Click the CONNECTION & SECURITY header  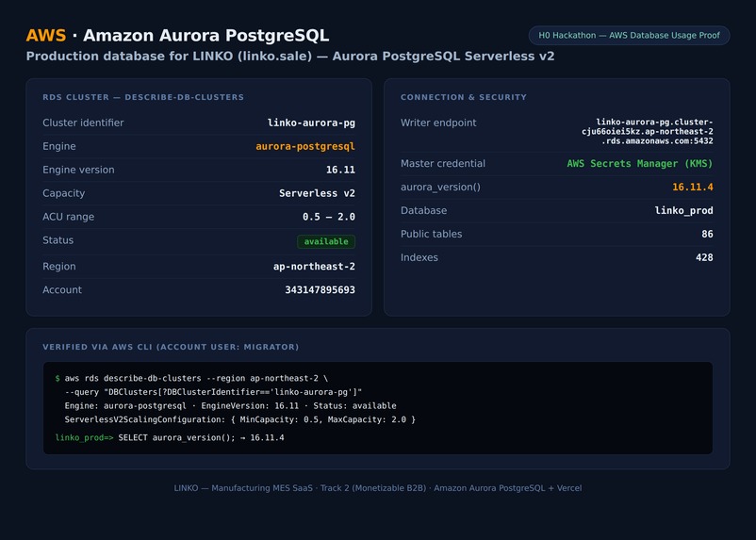click(464, 97)
